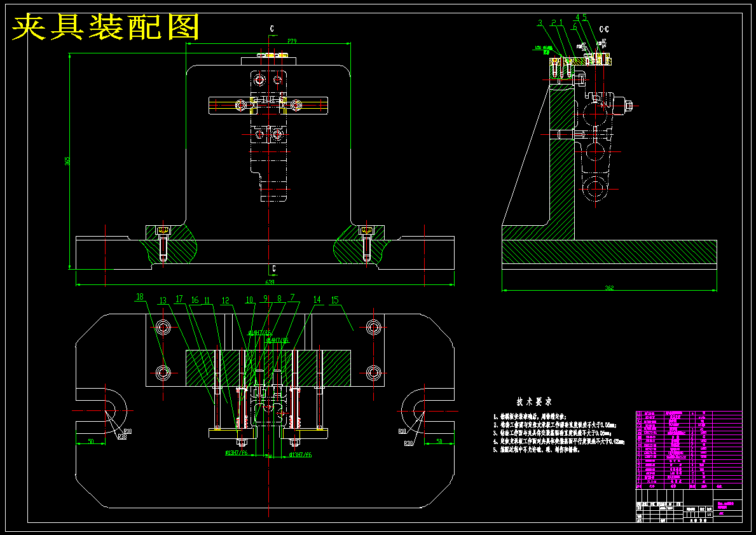The width and height of the screenshot is (756, 535).
Task: Select the 279 width dimension text
Action: (292, 41)
